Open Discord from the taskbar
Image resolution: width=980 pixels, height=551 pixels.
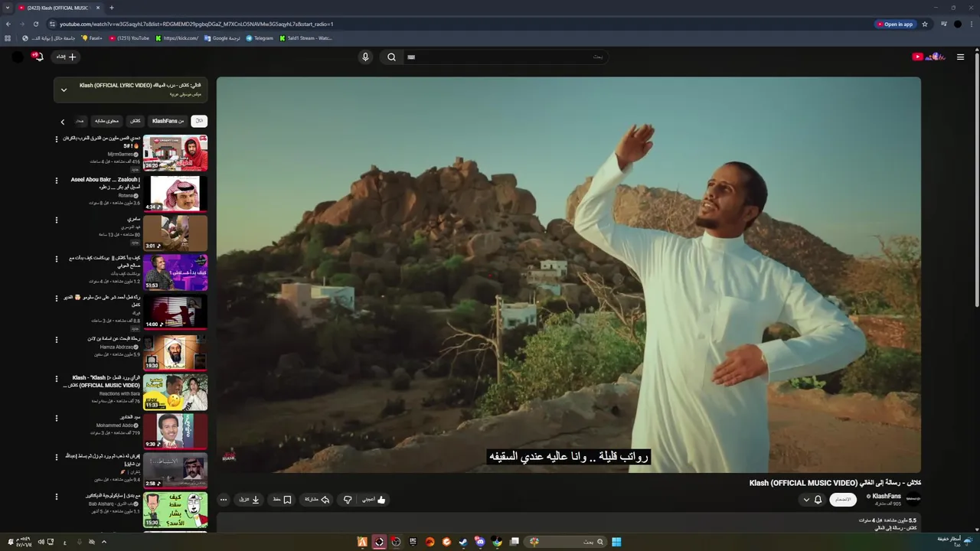(x=480, y=542)
